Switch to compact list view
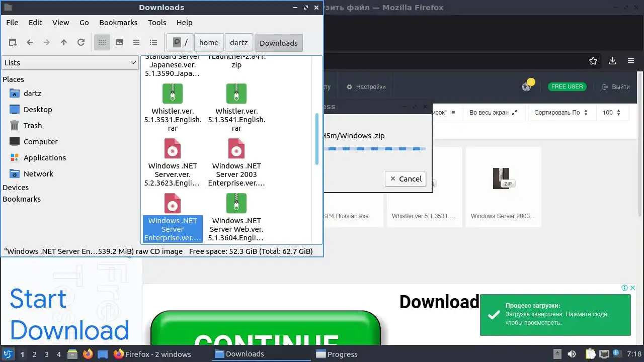644x362 pixels. click(x=136, y=43)
